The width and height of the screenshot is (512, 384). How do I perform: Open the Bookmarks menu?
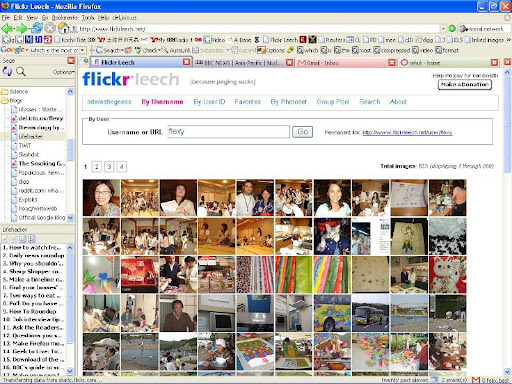point(65,18)
